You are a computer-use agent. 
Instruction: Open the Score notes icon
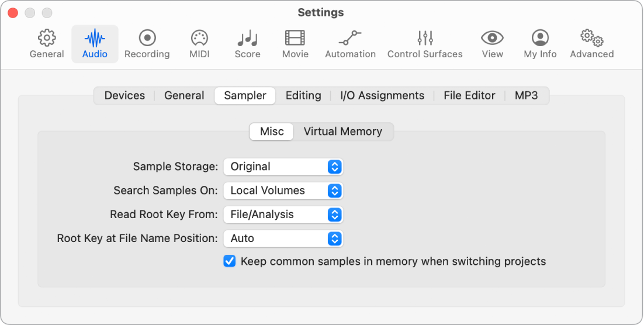[247, 39]
